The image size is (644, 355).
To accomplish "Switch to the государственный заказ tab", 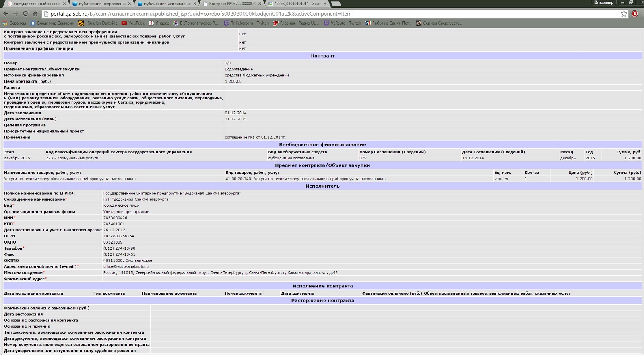I will click(35, 4).
